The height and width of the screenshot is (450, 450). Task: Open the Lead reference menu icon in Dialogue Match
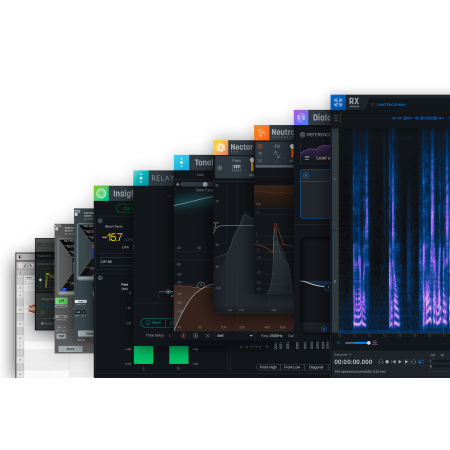(x=307, y=158)
